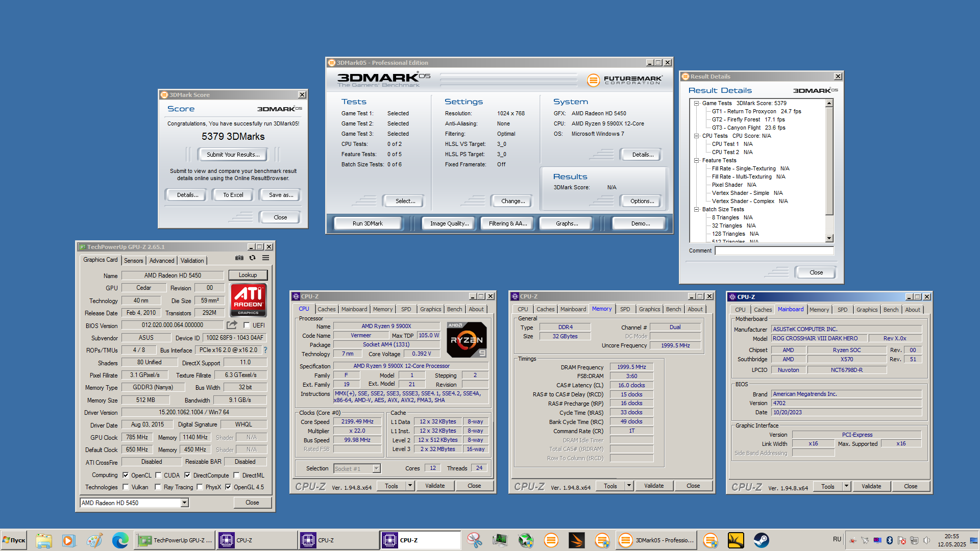The height and width of the screenshot is (551, 980).
Task: Collapse the Batch Size Tests tree node
Action: pos(696,209)
